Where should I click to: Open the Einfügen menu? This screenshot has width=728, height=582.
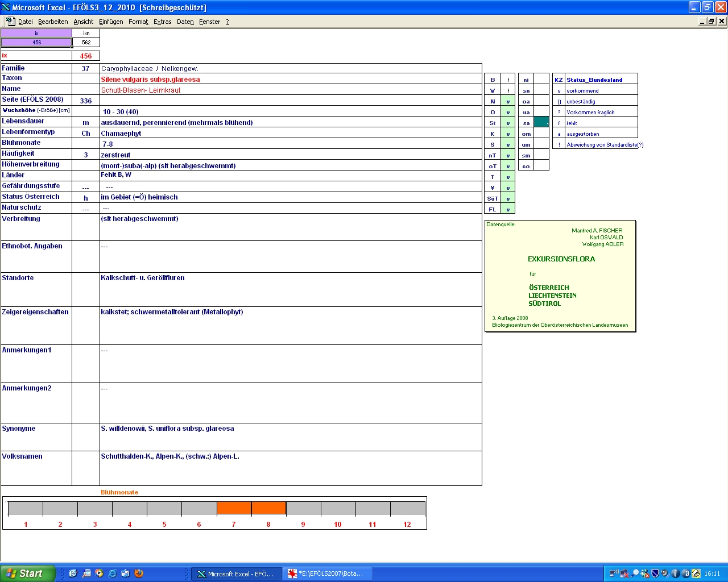pyautogui.click(x=111, y=22)
